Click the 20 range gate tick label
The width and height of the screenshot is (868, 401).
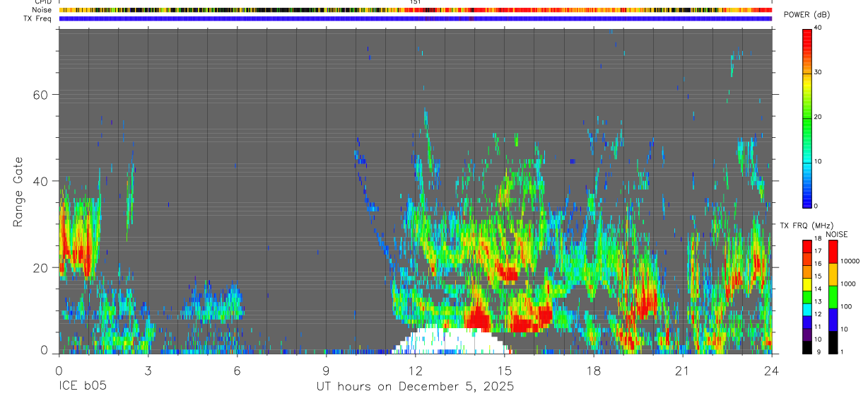[41, 267]
